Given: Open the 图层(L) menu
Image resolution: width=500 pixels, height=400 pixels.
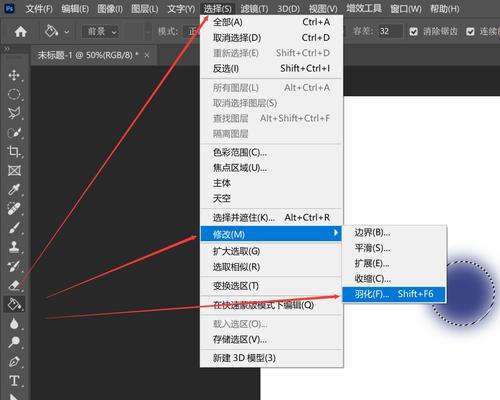Looking at the screenshot, I should tap(145, 9).
